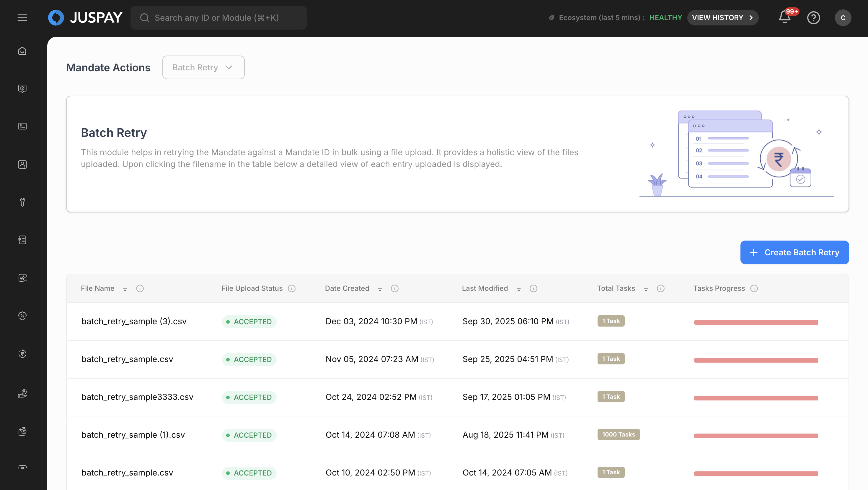Click the Create Batch Retry button

(794, 252)
